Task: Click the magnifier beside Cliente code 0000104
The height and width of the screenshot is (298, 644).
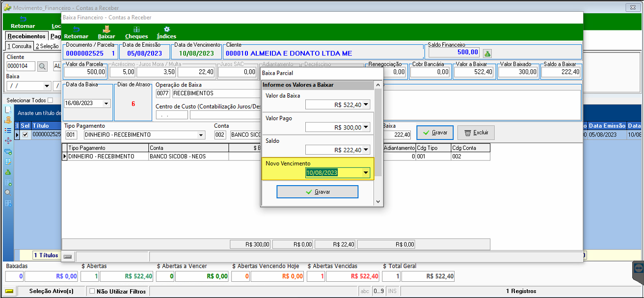Action: click(x=42, y=66)
